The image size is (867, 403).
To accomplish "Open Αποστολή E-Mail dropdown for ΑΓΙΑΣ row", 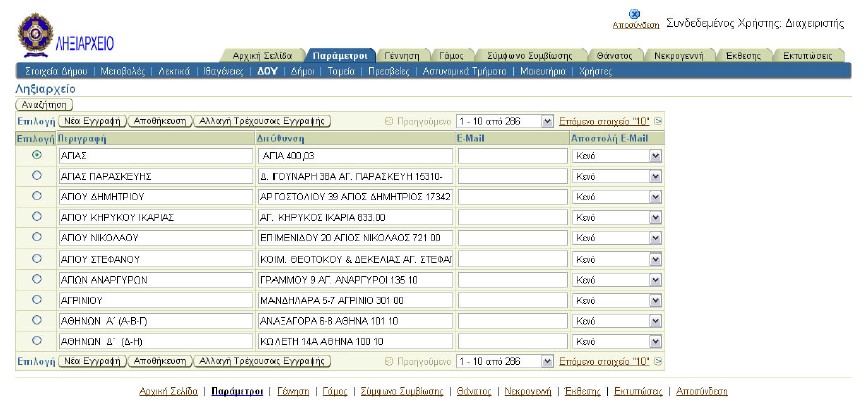I will tap(617, 156).
